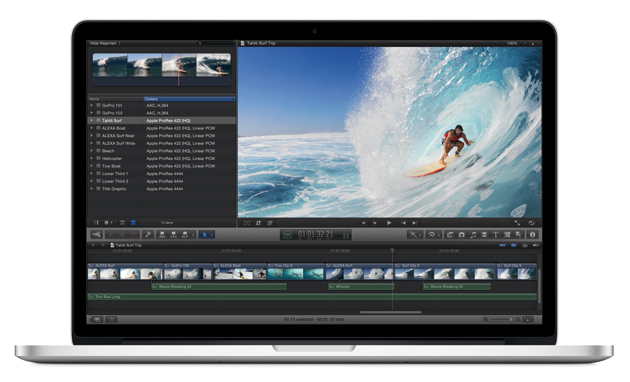
Task: Click the Transform tool in viewer
Action: pos(247,223)
